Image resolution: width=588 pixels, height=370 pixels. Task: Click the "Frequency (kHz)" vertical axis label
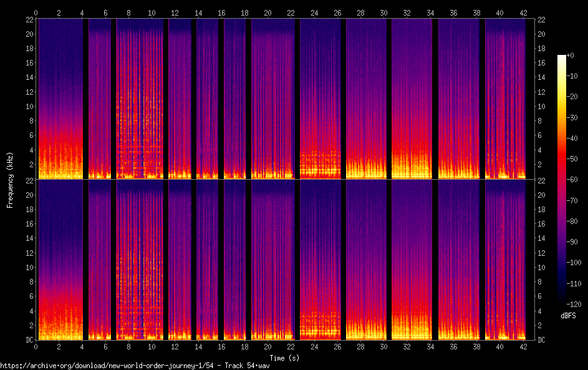coord(10,179)
